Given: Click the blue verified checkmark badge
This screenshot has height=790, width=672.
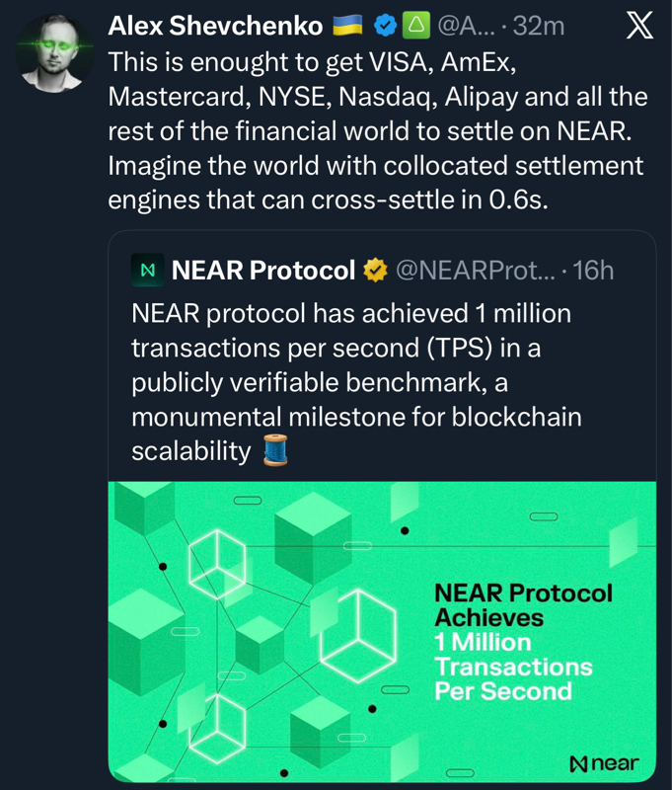Looking at the screenshot, I should (385, 27).
